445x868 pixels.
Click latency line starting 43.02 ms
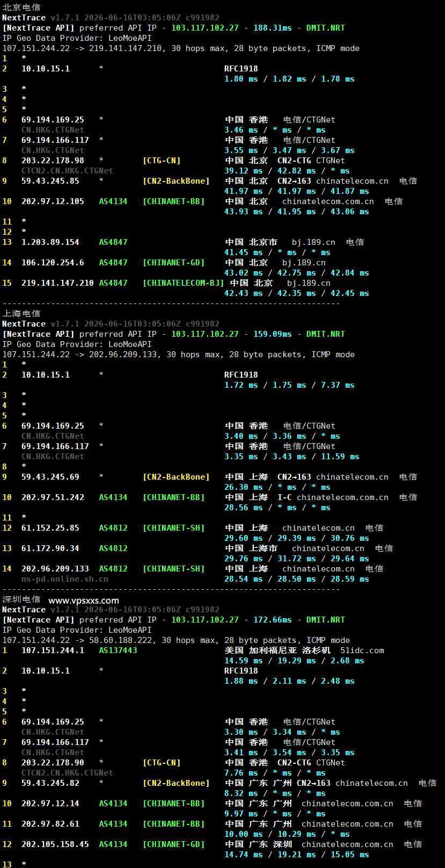[x=297, y=273]
